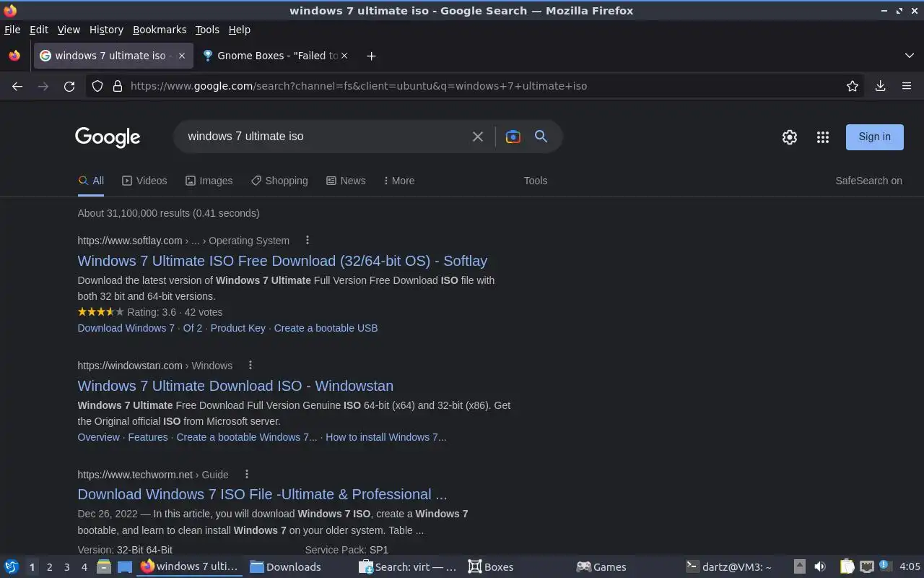
Task: Click the forward navigation arrow
Action: point(43,86)
